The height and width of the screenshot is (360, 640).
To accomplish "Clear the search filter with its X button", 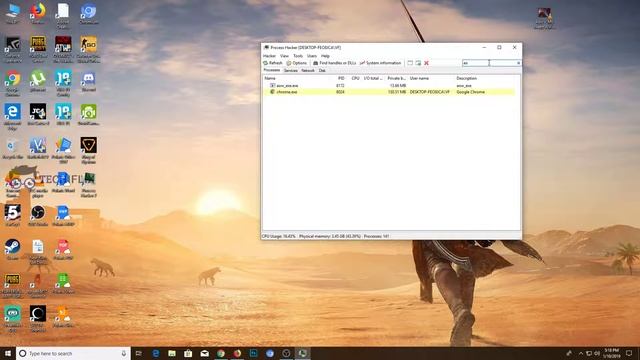I will [x=518, y=63].
